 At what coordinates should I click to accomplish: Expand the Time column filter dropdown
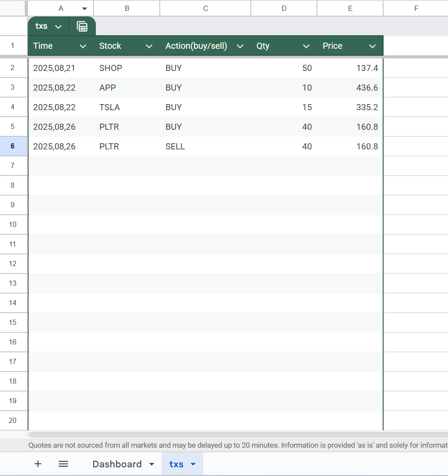click(x=83, y=46)
